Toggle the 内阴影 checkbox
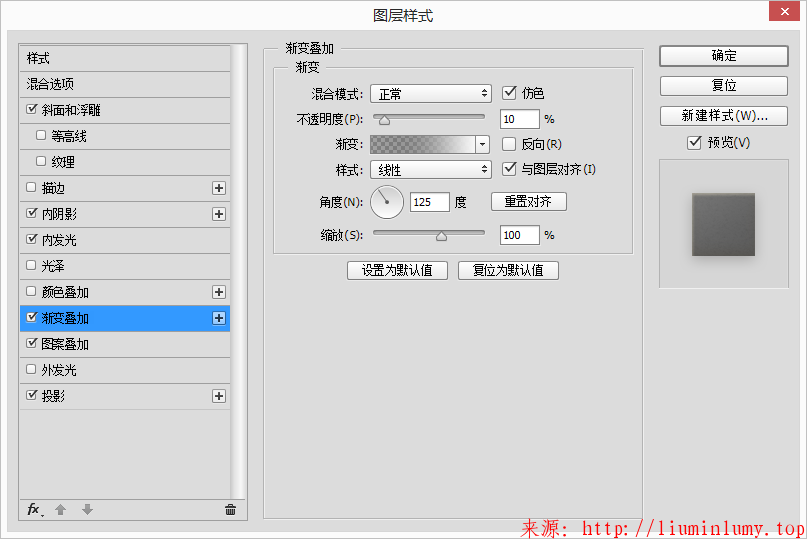Image resolution: width=807 pixels, height=539 pixels. click(31, 213)
